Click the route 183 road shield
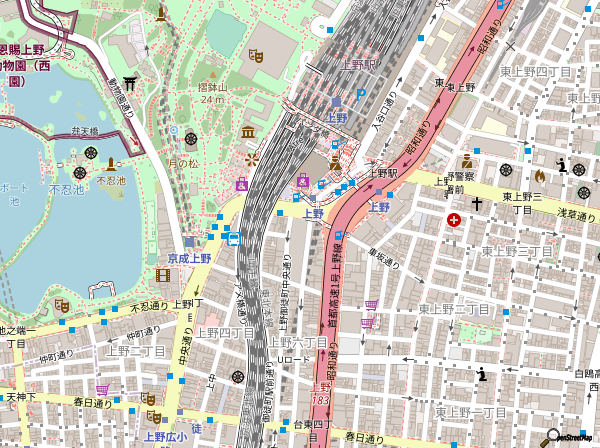 coord(321,400)
